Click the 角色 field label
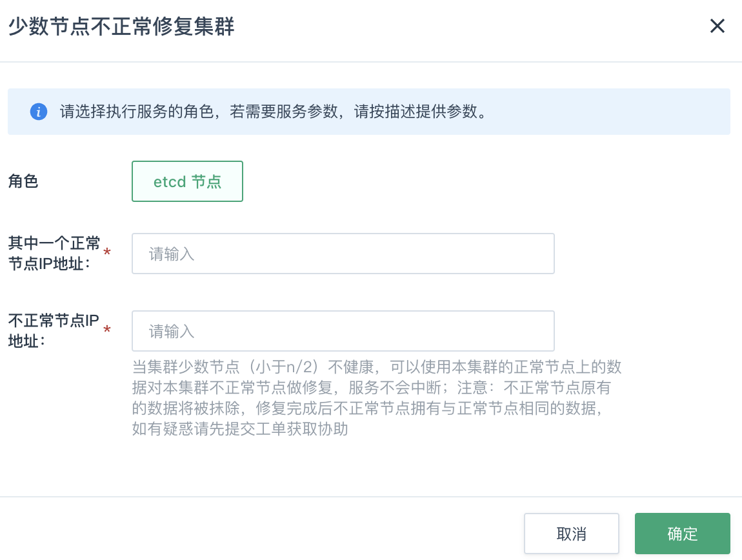Screen dimensions: 742x560 click(x=23, y=181)
